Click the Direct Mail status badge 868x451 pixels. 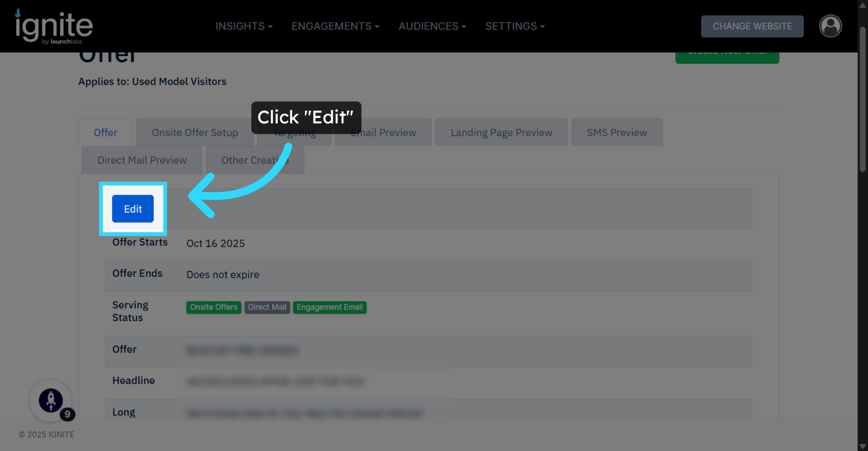[267, 307]
